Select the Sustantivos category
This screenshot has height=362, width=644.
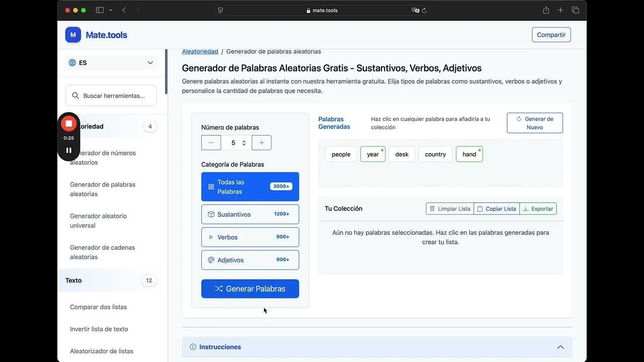pos(250,214)
